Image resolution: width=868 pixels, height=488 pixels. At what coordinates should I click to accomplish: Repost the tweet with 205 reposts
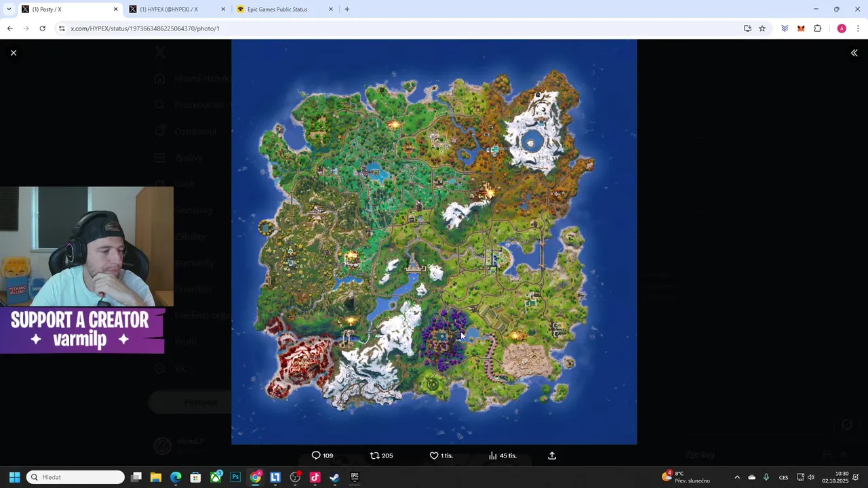tap(381, 455)
